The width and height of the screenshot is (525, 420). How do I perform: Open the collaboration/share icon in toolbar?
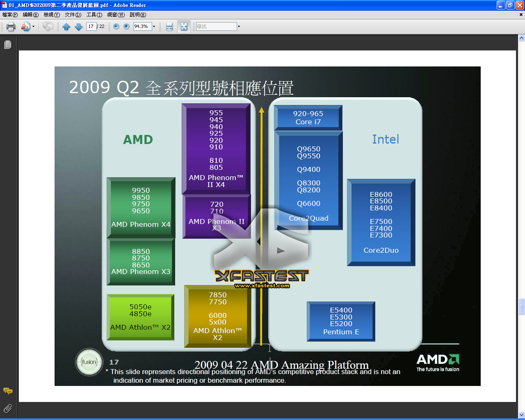(25, 27)
